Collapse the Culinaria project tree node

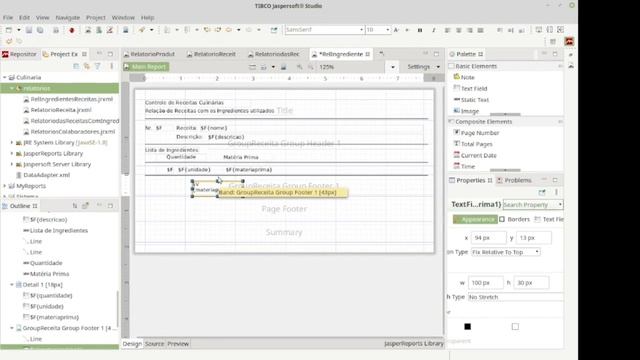click(4, 77)
